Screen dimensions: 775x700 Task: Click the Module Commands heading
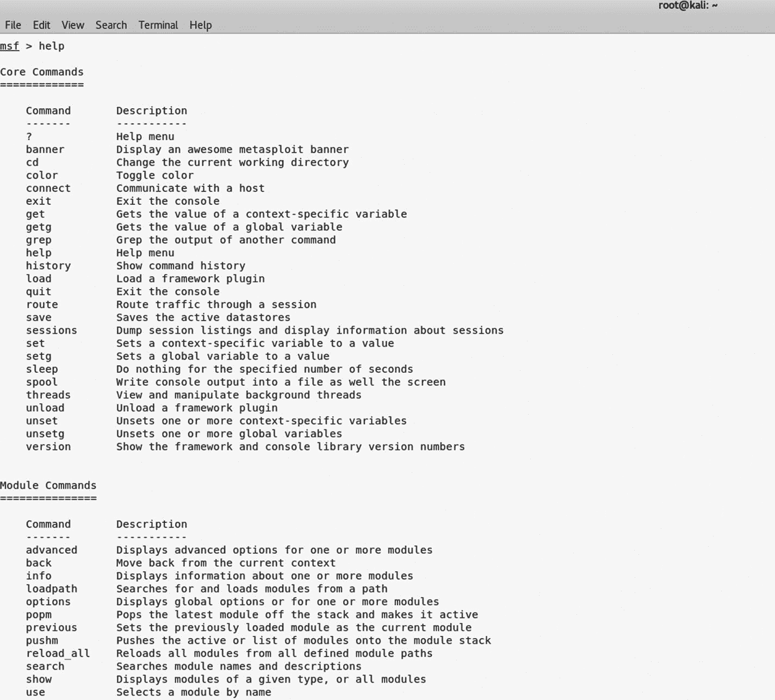(48, 485)
